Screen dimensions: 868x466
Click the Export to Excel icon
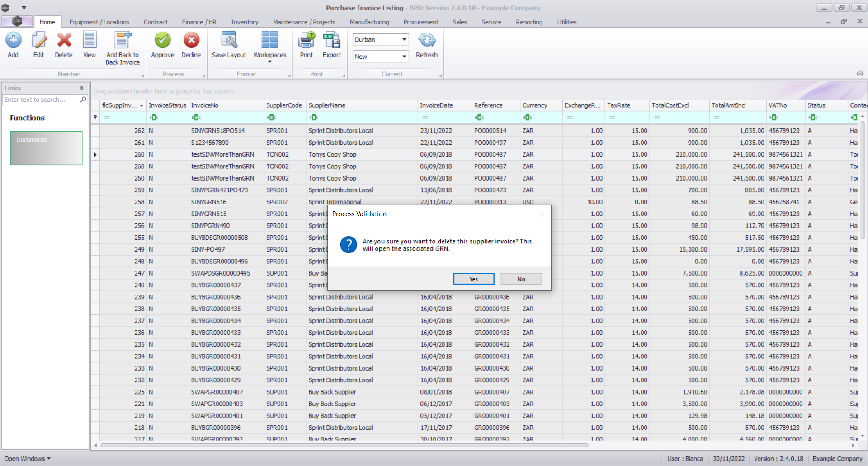tap(332, 41)
